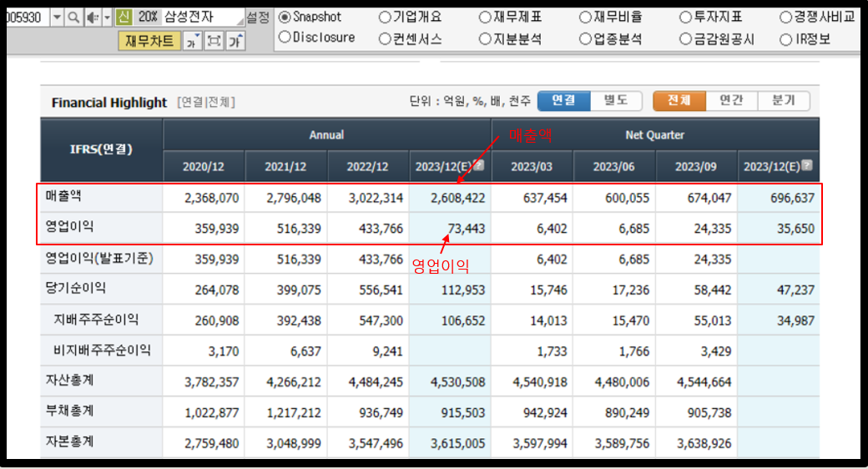
Task: Click help icon beside Annual 2023/12(E) header
Action: click(479, 165)
